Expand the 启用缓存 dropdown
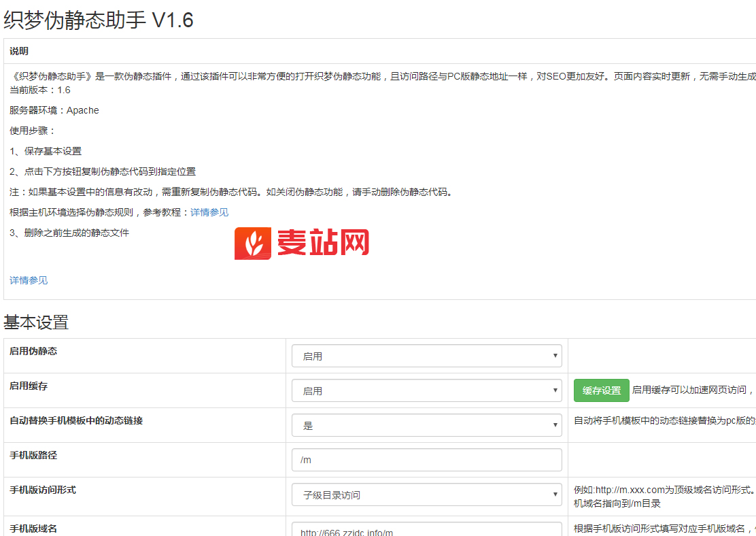Screen dimensions: 756x536 (426, 390)
